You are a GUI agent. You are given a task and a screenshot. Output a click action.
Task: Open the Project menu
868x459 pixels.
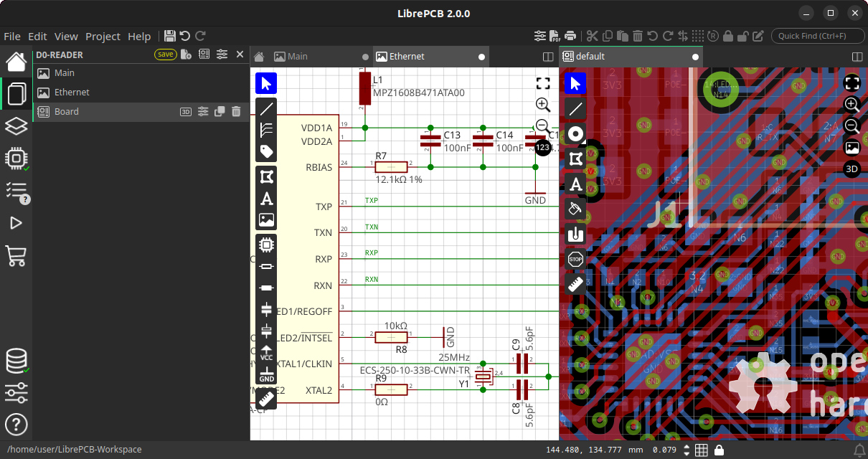coord(103,37)
